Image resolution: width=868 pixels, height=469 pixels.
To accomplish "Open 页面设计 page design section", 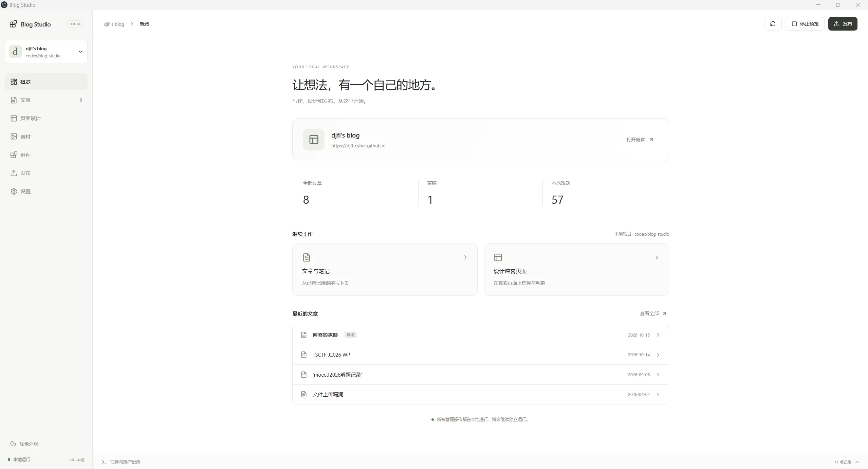I will [46, 118].
